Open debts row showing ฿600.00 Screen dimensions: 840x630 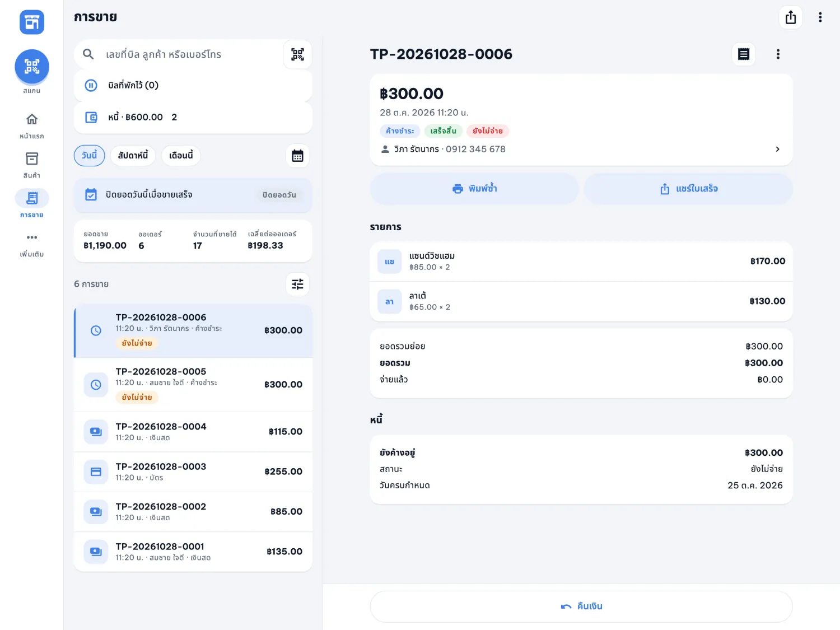193,117
